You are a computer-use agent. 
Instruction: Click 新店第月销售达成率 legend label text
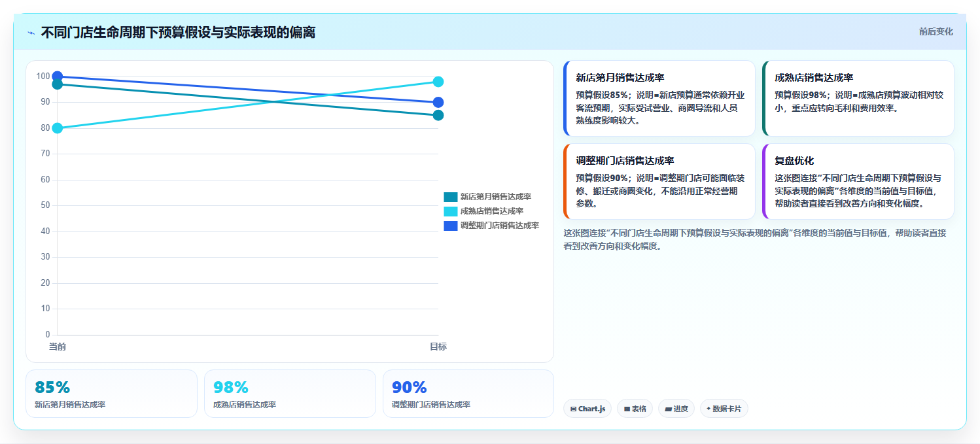495,197
